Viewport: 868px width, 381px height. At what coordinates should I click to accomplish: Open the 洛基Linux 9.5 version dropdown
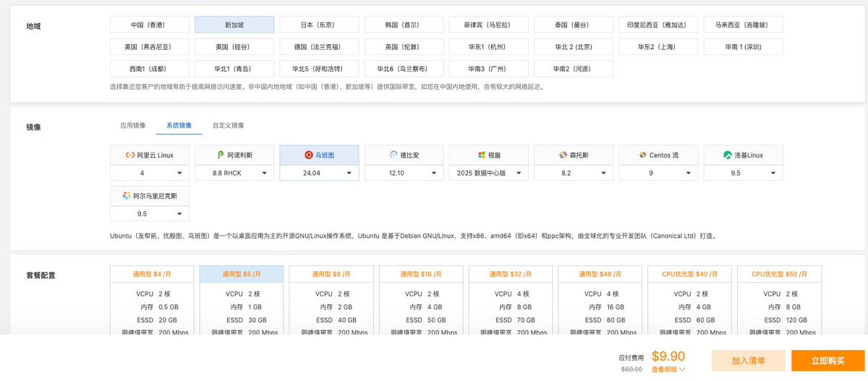[743, 173]
